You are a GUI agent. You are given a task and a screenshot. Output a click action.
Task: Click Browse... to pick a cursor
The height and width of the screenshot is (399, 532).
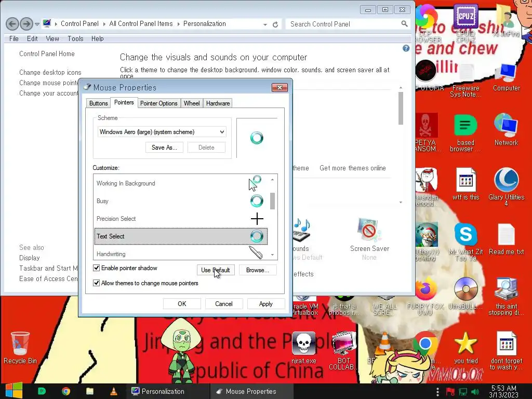click(258, 270)
